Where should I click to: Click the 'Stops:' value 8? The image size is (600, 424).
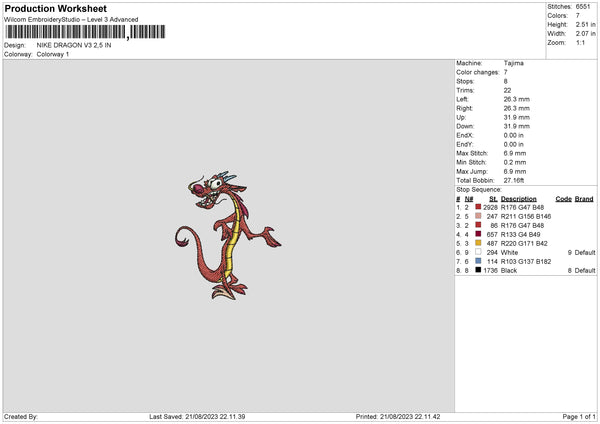point(505,82)
